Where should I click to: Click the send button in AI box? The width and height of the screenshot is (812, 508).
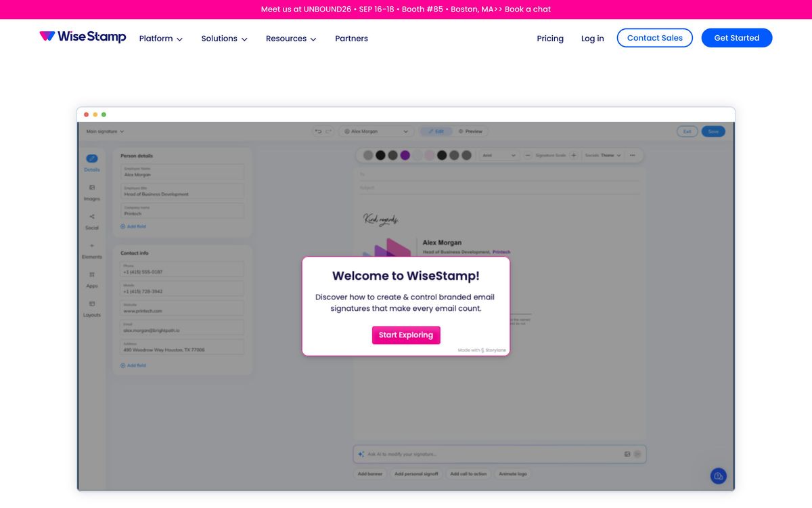[637, 454]
